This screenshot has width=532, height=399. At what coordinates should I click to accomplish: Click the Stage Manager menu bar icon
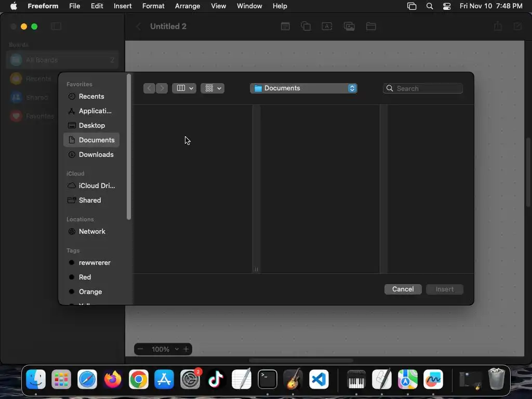[411, 6]
